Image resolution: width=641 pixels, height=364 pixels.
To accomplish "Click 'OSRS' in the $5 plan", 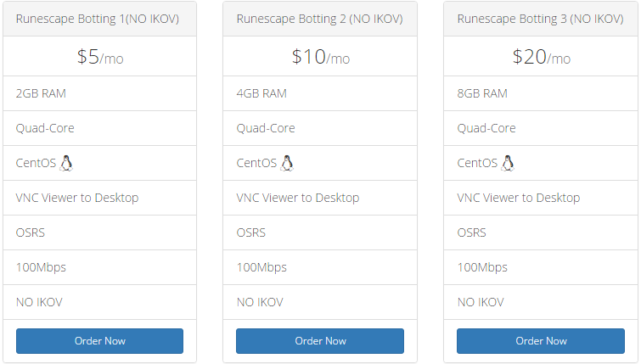I will click(x=31, y=232).
